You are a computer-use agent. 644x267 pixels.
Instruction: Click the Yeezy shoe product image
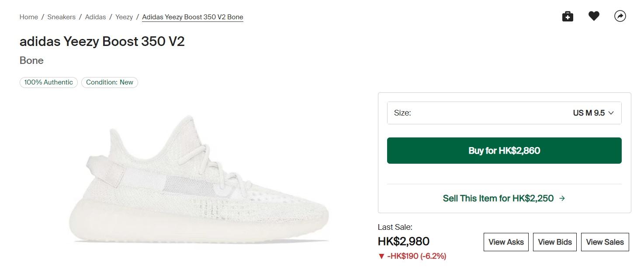(x=199, y=179)
